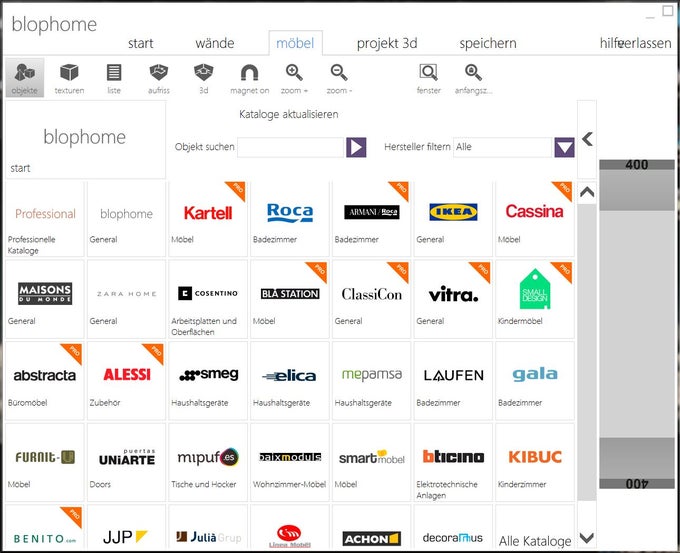Open the Julià Grup catalog tile

tap(208, 528)
